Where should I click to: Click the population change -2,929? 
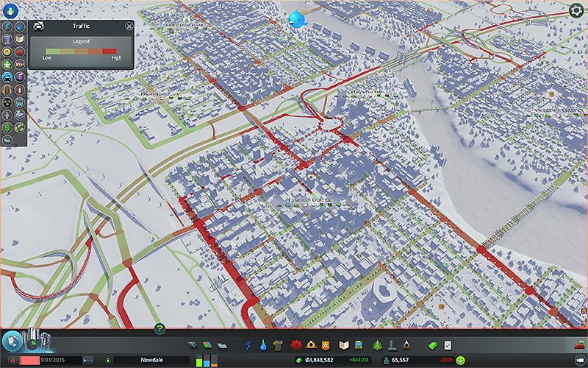pos(446,360)
